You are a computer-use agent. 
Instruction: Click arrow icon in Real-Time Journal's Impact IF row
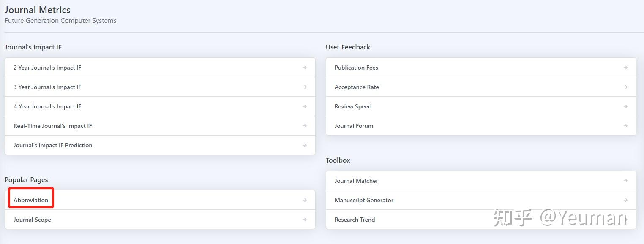pyautogui.click(x=305, y=126)
